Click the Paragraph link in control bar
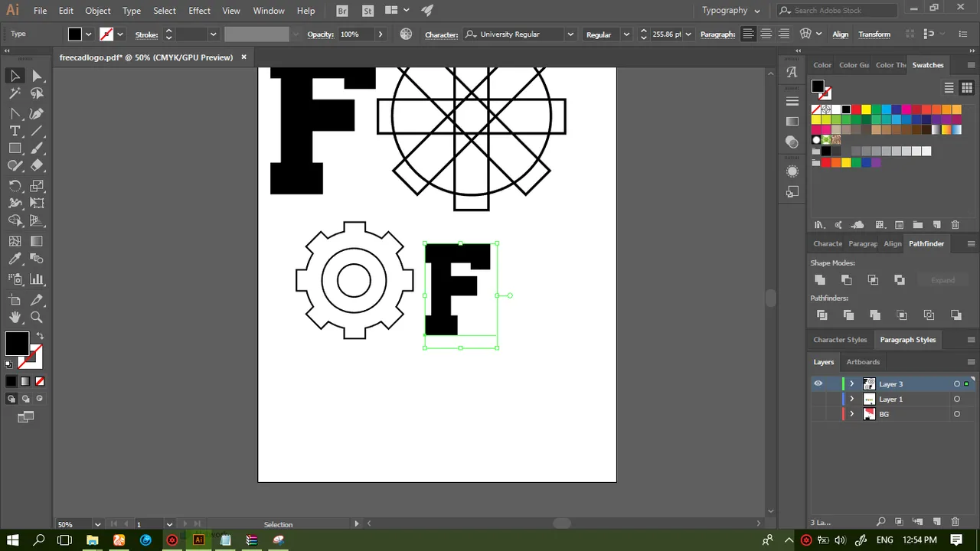 pyautogui.click(x=717, y=34)
